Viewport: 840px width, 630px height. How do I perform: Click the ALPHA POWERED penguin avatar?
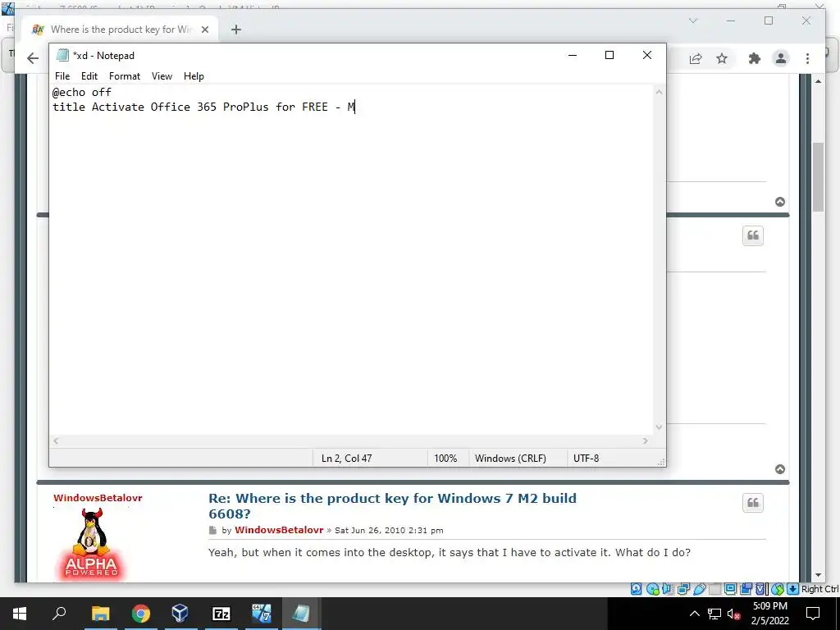[90, 545]
